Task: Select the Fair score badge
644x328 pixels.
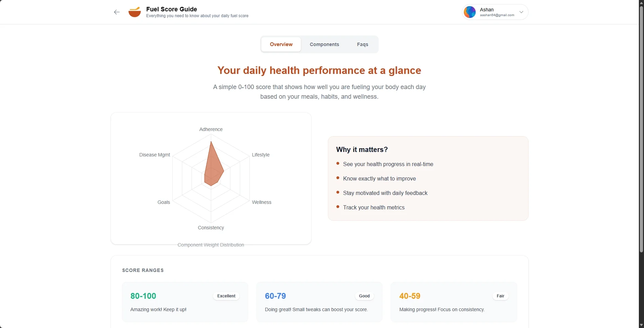Action: pos(500,296)
